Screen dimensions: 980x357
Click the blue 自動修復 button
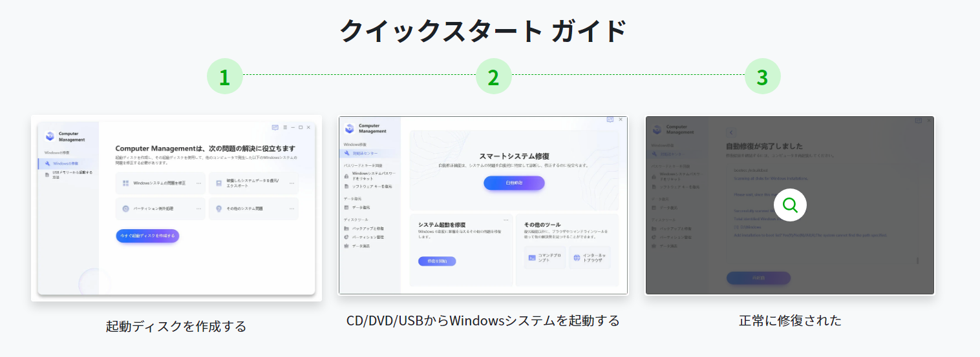tap(514, 183)
